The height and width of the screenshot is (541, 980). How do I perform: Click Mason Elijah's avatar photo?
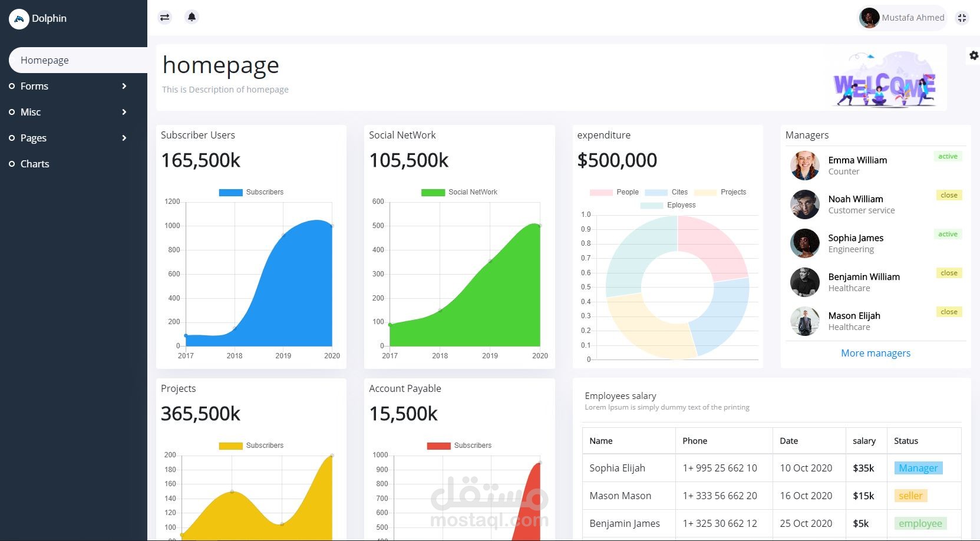point(805,321)
